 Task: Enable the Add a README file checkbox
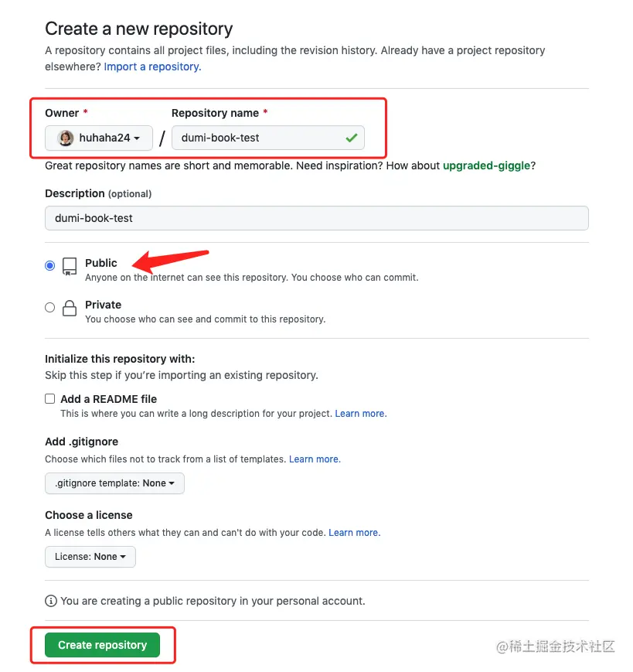click(x=50, y=399)
